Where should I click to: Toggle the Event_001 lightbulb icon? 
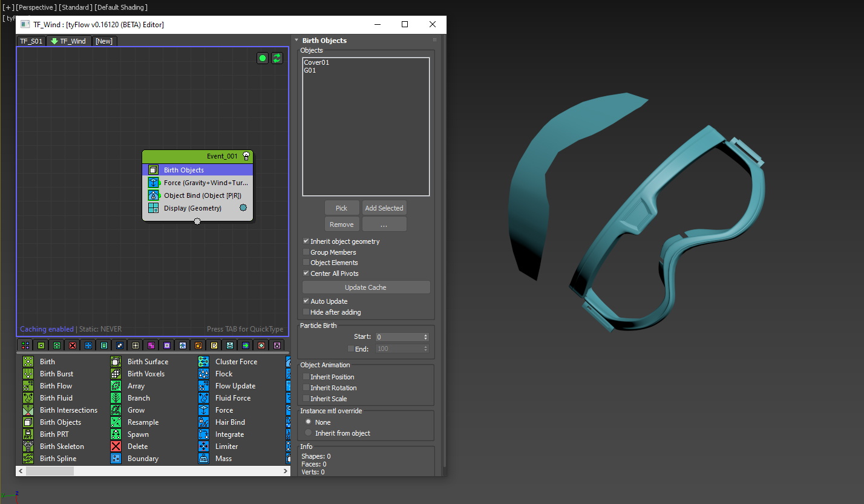pos(246,156)
